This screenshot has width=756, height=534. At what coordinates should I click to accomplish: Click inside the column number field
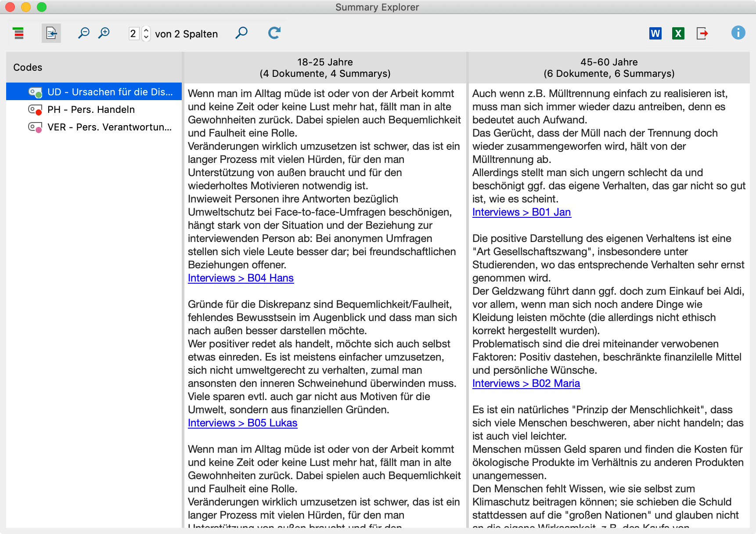pyautogui.click(x=134, y=33)
